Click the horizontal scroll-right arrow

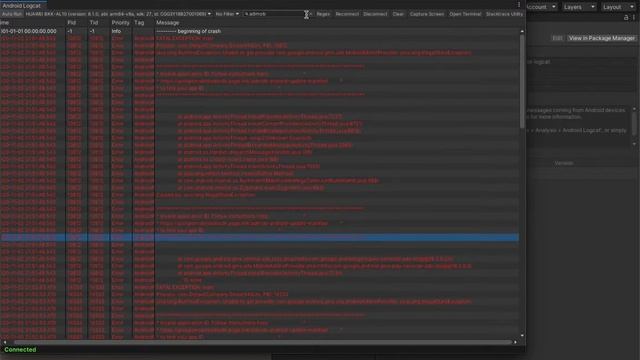[515, 342]
